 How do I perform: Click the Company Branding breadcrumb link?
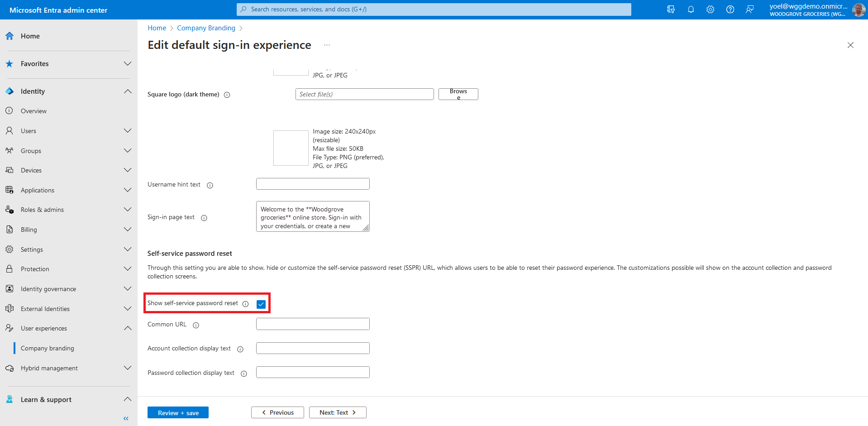point(206,28)
